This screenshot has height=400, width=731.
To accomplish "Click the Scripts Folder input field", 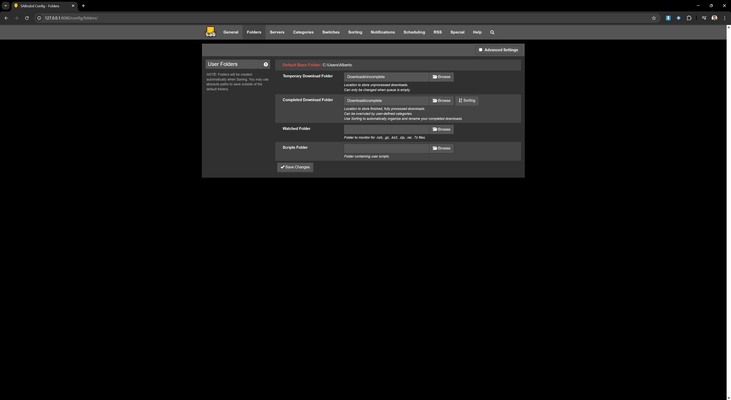I will (386, 148).
